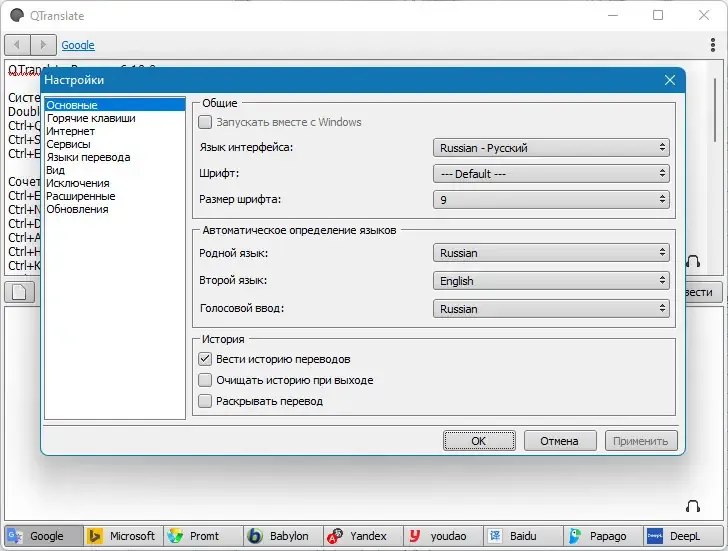Click the OK button
728x551 pixels.
[x=479, y=441]
